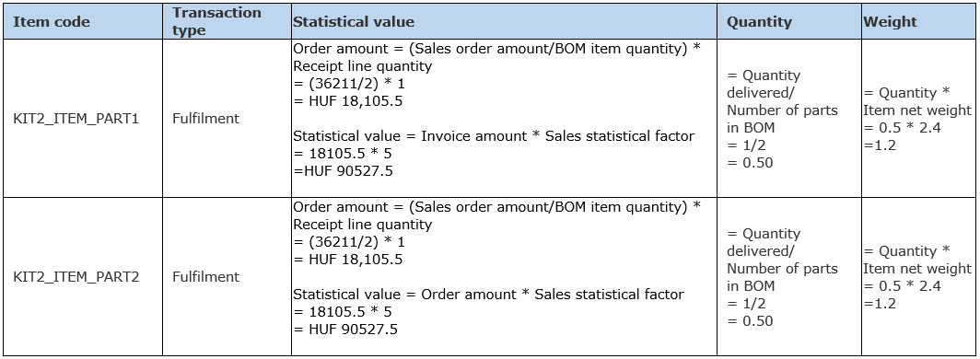Viewport: 980px width, 359px height.
Task: Click the Transaction type column header
Action: click(216, 22)
